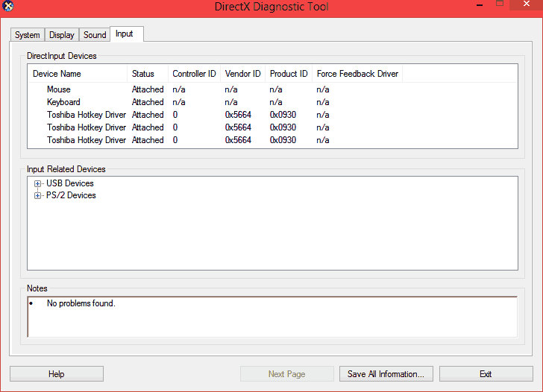The width and height of the screenshot is (543, 392).
Task: Sort by Device Name column header
Action: [x=78, y=74]
